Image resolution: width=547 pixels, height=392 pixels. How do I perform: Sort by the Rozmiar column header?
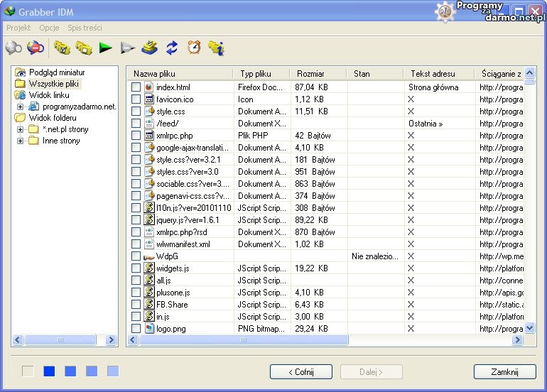tap(311, 74)
